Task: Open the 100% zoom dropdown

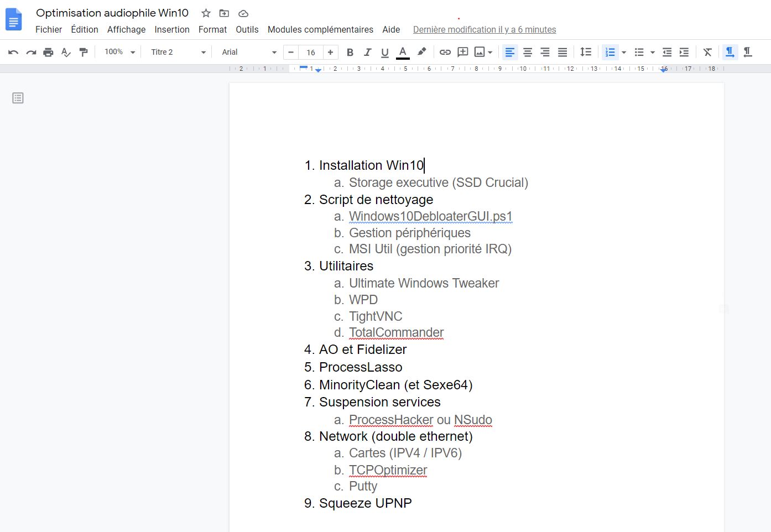Action: [119, 52]
